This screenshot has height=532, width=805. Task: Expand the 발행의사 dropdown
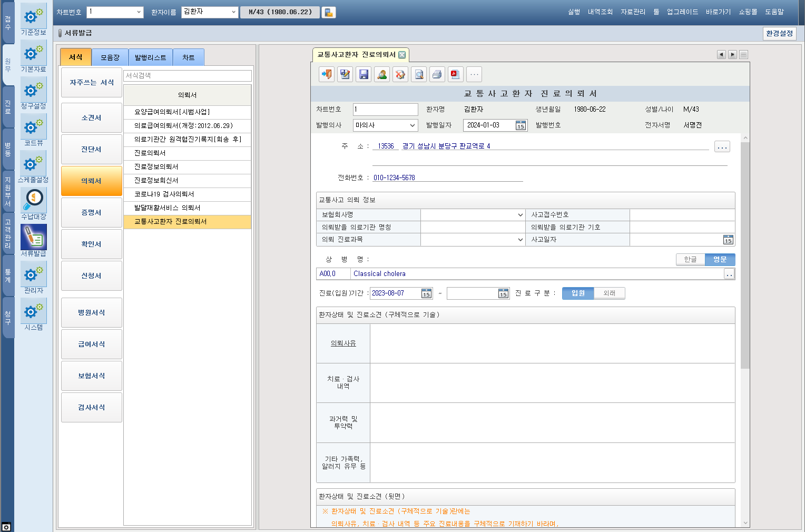point(413,125)
